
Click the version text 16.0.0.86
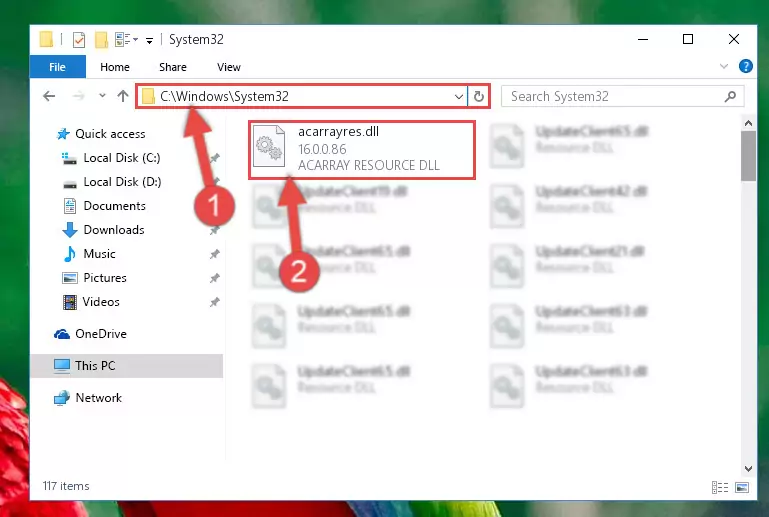[322, 149]
